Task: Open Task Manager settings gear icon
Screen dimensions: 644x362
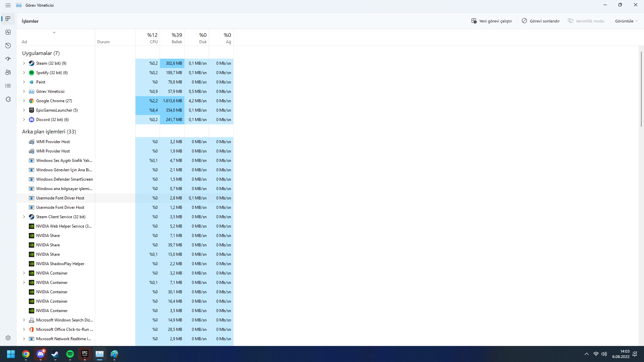Action: coord(8,338)
